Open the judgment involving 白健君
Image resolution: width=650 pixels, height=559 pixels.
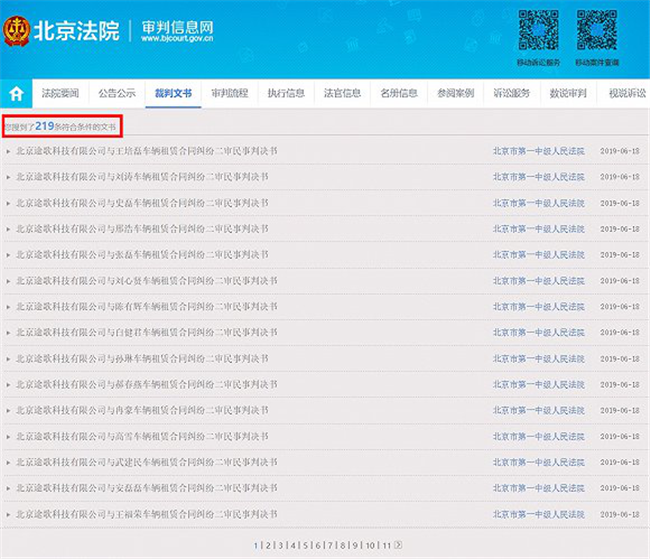coord(147,333)
